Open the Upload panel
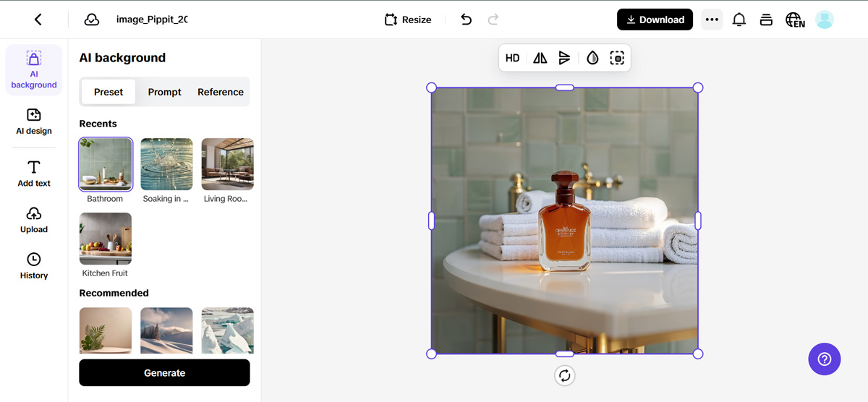This screenshot has width=868, height=402. (34, 220)
